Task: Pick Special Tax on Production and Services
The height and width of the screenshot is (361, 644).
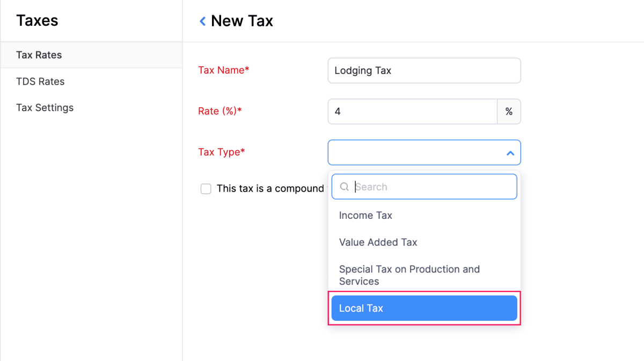Action: coord(424,275)
